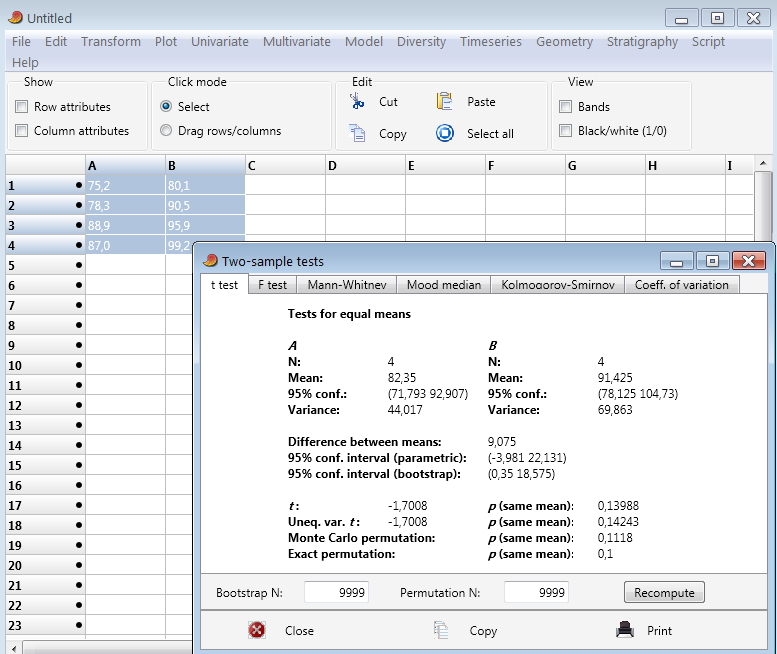Click the Paste clipboard icon
Viewport: 777px width, 654px height.
point(445,101)
